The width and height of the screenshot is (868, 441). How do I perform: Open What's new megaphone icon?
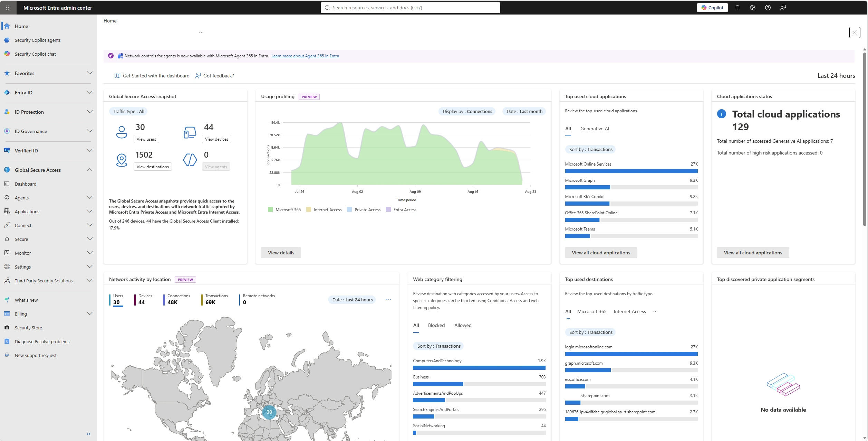7,300
